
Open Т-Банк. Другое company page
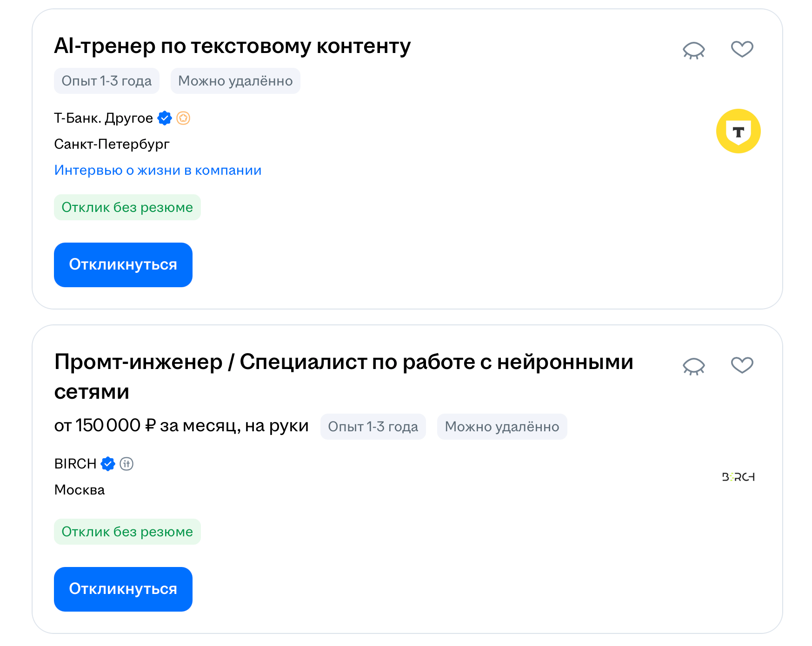tap(103, 118)
